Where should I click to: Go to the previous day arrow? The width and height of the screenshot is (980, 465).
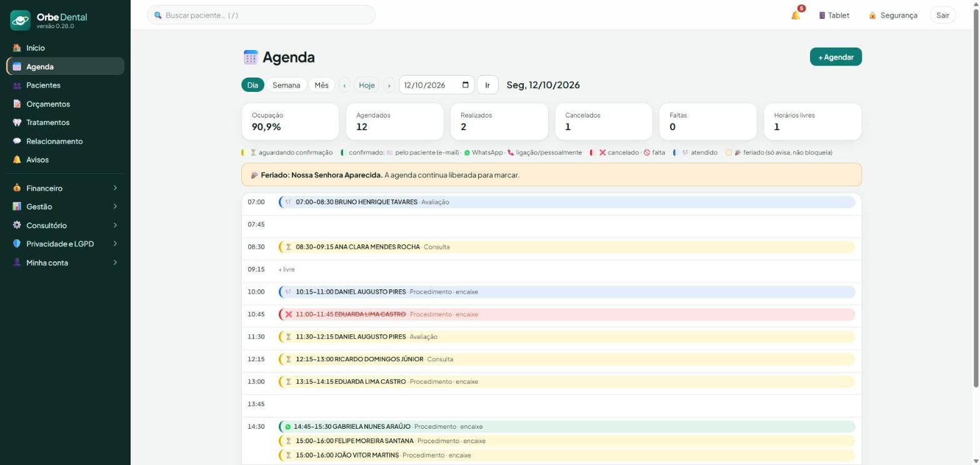[x=344, y=85]
